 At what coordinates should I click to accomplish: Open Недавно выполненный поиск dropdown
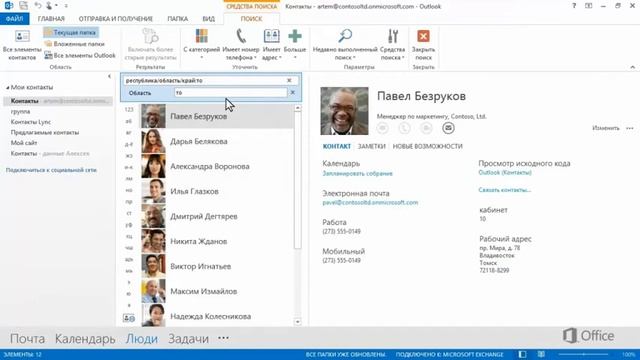pos(345,44)
